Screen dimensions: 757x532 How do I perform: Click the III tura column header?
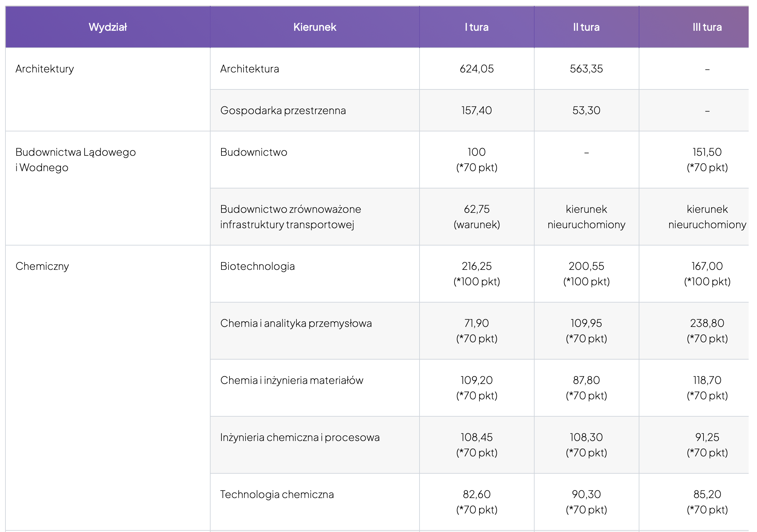(707, 27)
